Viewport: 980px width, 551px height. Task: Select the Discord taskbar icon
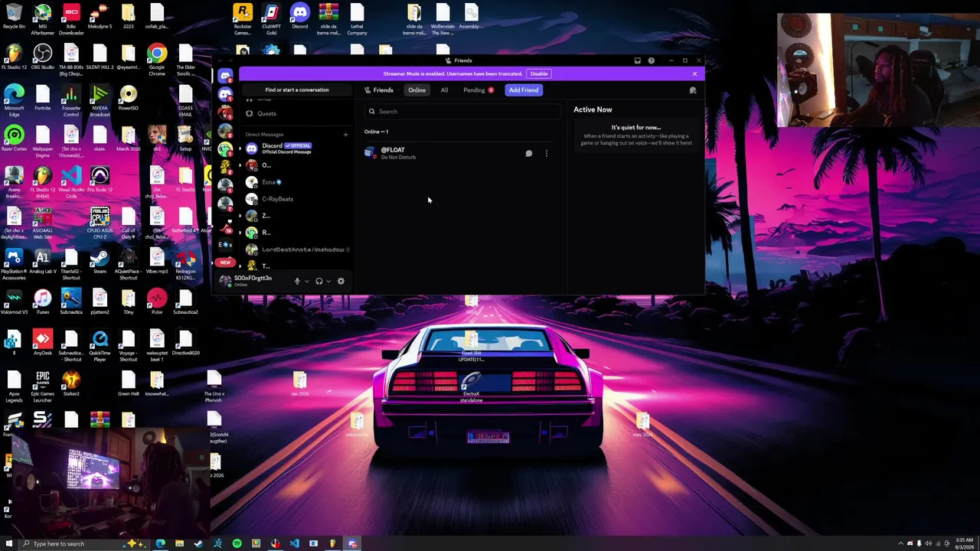coord(352,543)
